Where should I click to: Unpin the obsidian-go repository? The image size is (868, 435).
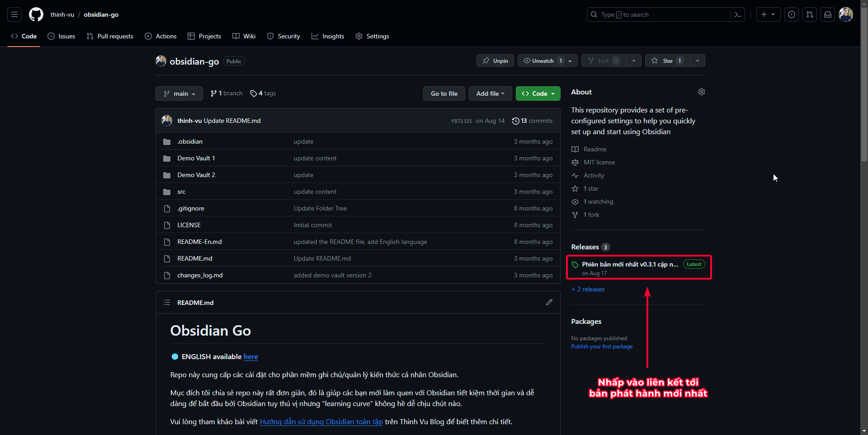point(495,61)
